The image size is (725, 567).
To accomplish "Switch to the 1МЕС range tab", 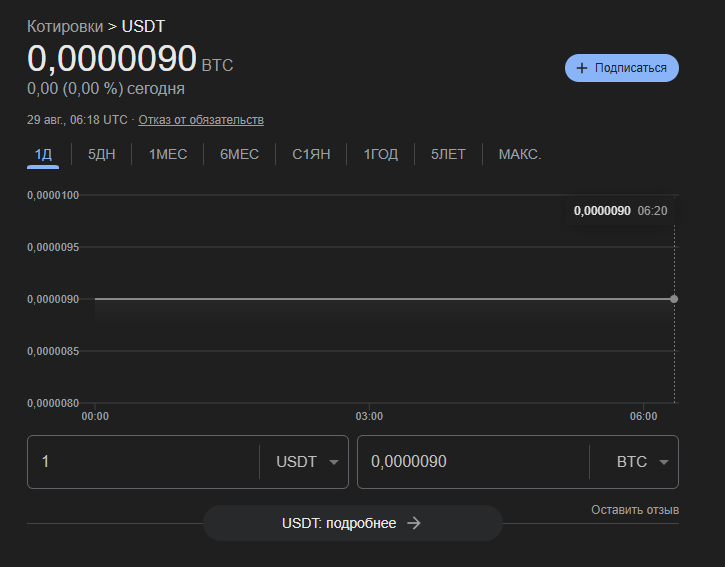I will [168, 154].
